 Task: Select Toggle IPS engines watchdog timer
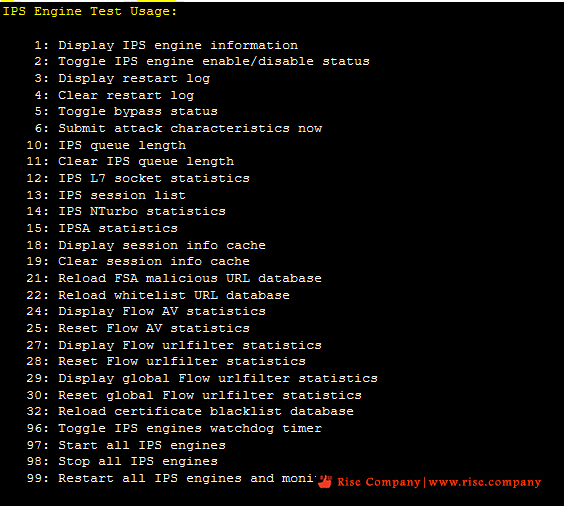click(174, 428)
